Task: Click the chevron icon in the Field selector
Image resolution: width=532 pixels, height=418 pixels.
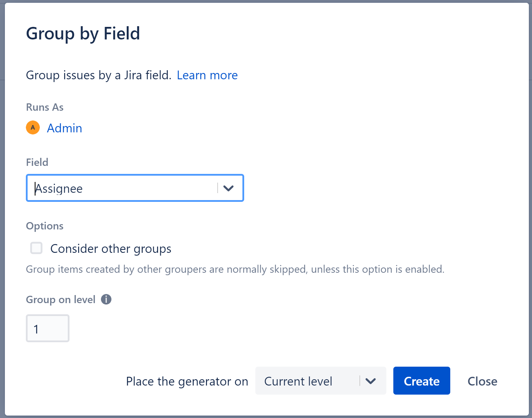Action: click(229, 188)
